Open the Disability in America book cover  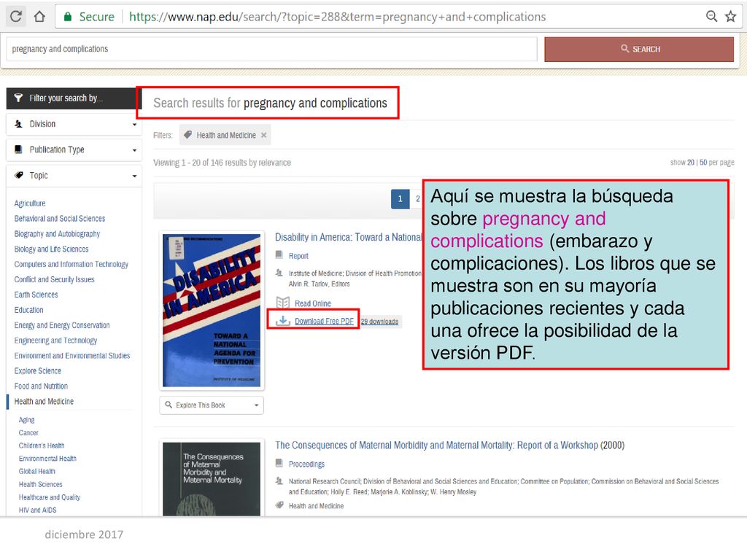(x=212, y=310)
